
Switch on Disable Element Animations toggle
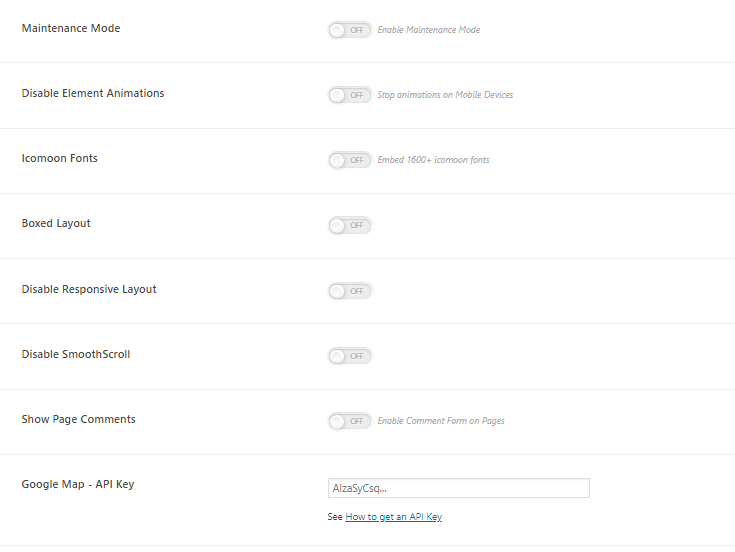click(349, 95)
